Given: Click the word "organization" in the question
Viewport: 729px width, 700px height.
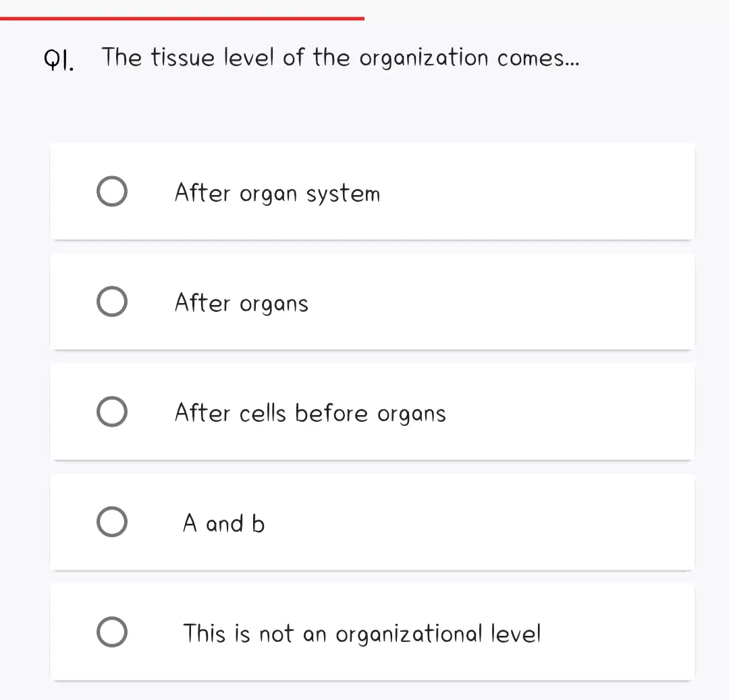Looking at the screenshot, I should point(423,59).
